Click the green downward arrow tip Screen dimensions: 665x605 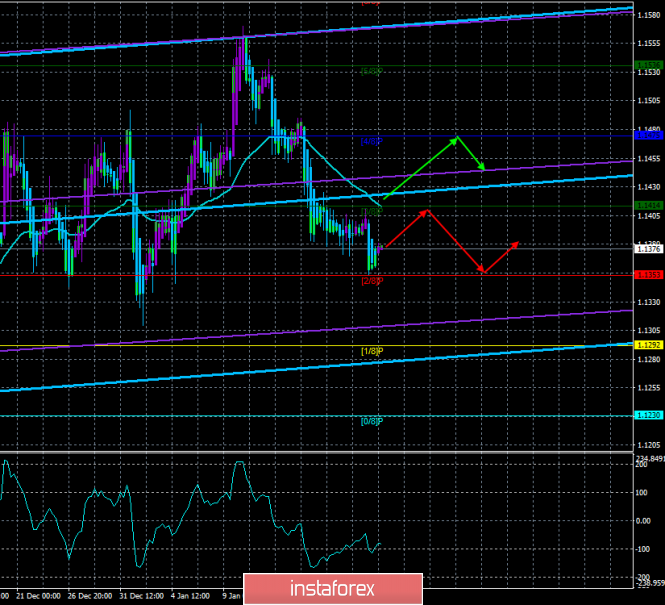(x=484, y=168)
